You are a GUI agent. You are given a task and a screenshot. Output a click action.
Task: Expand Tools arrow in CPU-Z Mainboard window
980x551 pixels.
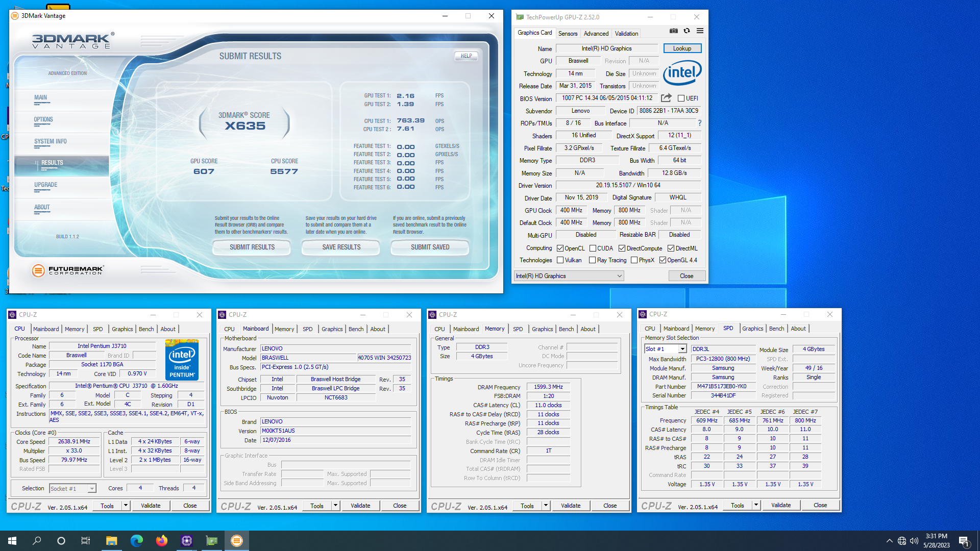pos(335,506)
